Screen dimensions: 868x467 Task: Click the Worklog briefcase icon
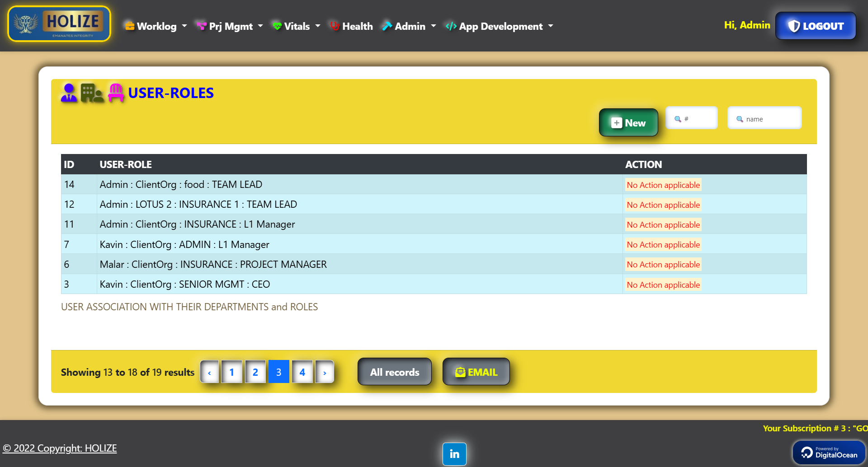(x=130, y=26)
